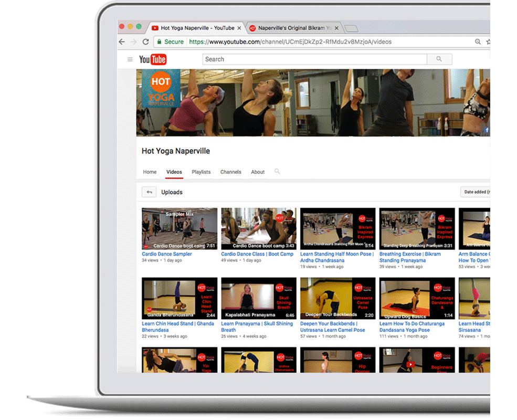Open the YouTube hamburger guide menu
Screen dimensions: 517x420
(x=130, y=59)
